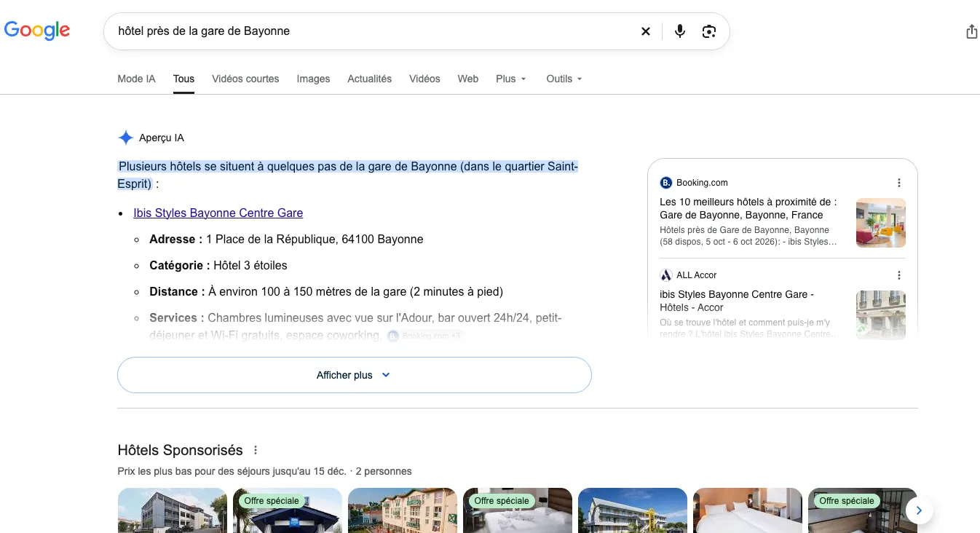Expand the AI overview with Afficher plus
Viewport: 980px width, 533px height.
[355, 375]
